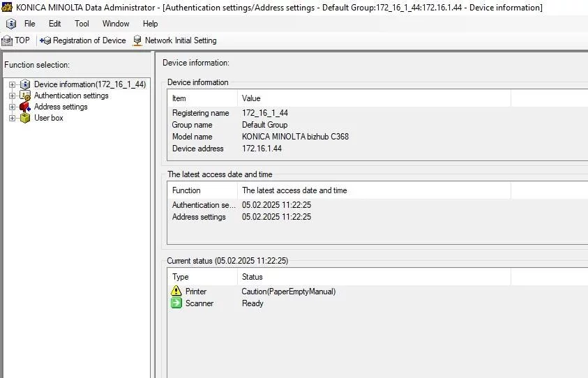The width and height of the screenshot is (588, 378).
Task: Open the Tool menu
Action: 82,24
